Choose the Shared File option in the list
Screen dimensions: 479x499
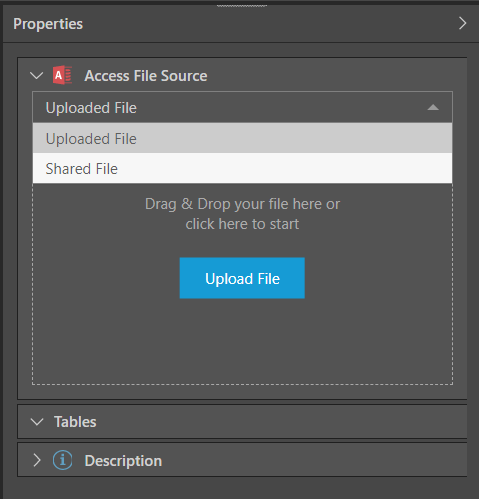pos(242,168)
